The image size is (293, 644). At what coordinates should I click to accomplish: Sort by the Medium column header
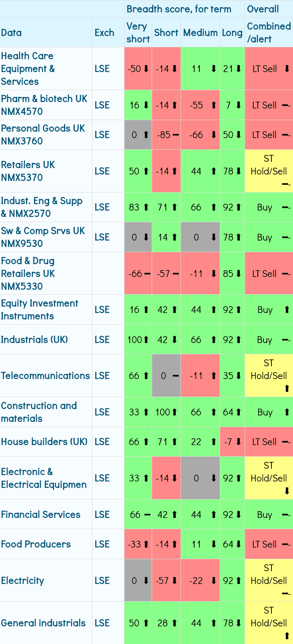click(200, 32)
